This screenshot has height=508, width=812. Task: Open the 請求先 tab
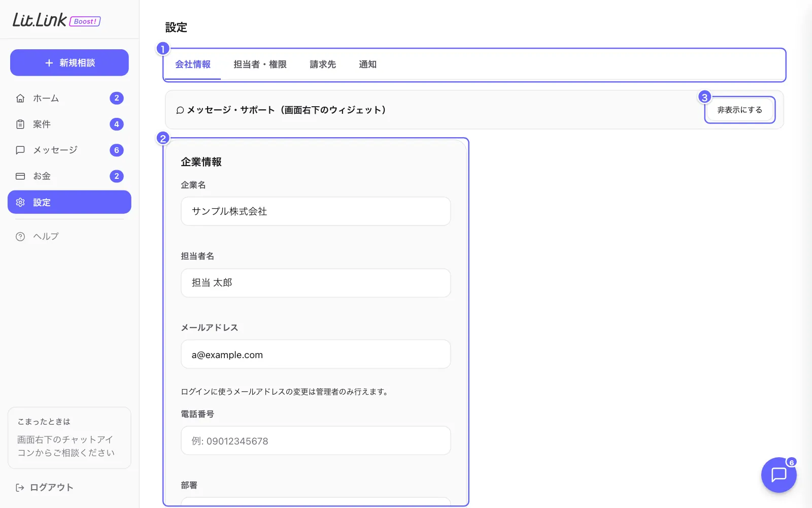click(323, 65)
